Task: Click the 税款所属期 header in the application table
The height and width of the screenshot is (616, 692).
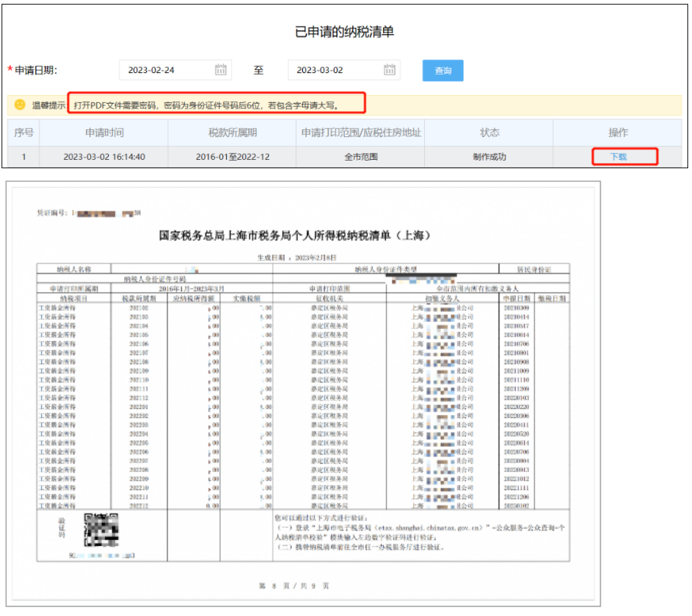Action: click(233, 132)
